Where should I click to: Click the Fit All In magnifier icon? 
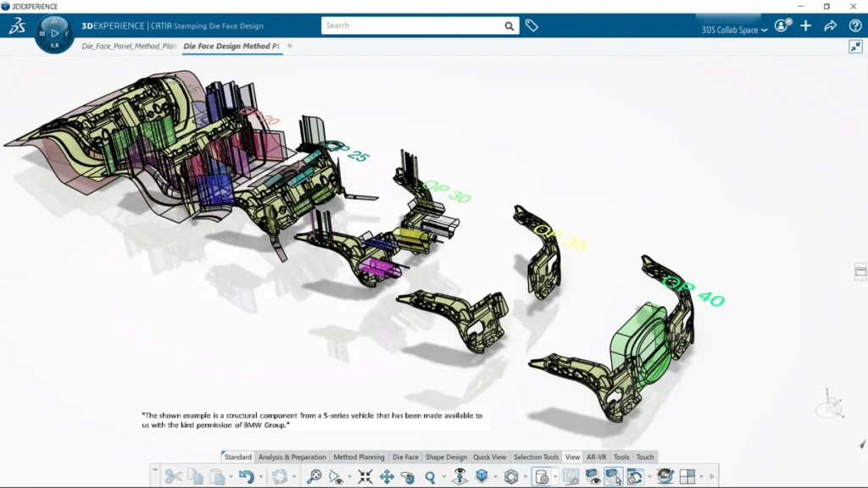314,476
